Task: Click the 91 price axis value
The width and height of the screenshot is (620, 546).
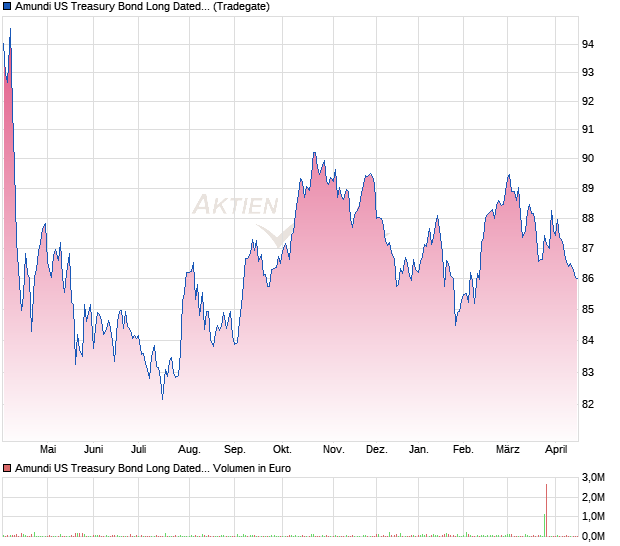Action: coord(588,129)
